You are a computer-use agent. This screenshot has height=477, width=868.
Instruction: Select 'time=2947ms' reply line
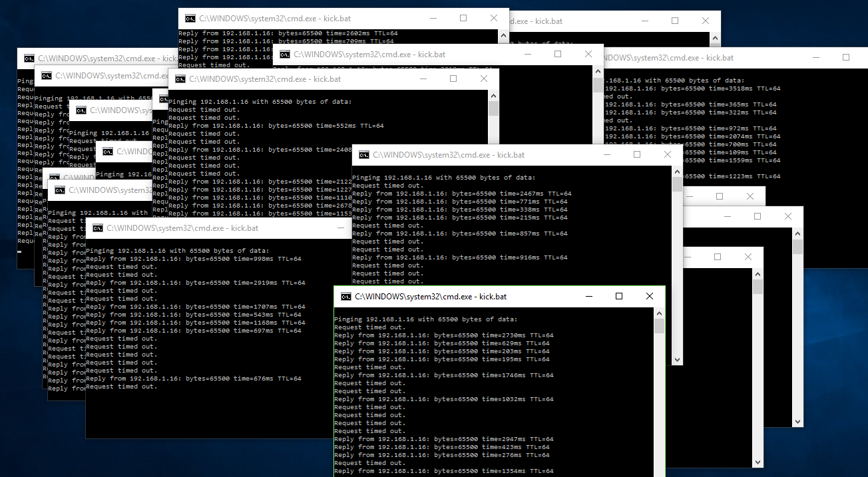point(444,439)
